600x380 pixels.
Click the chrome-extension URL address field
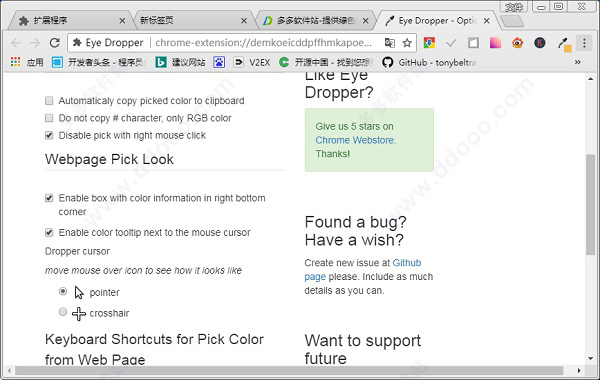pyautogui.click(x=263, y=42)
